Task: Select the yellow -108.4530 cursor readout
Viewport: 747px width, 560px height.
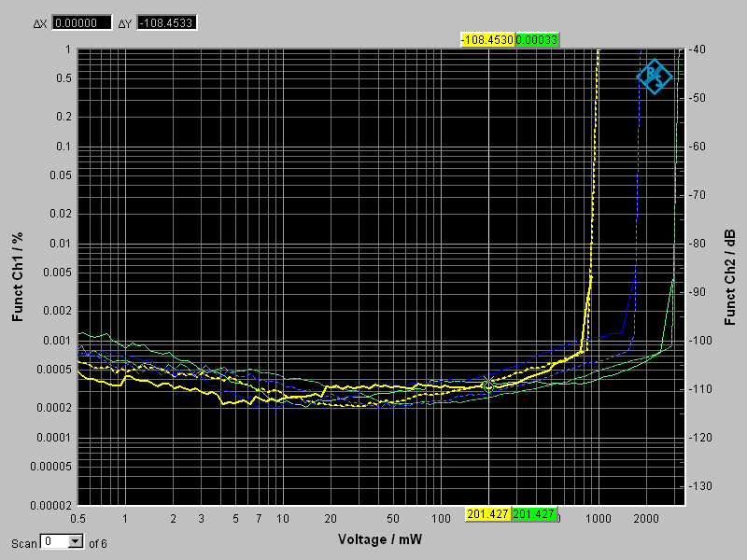Action: click(486, 40)
